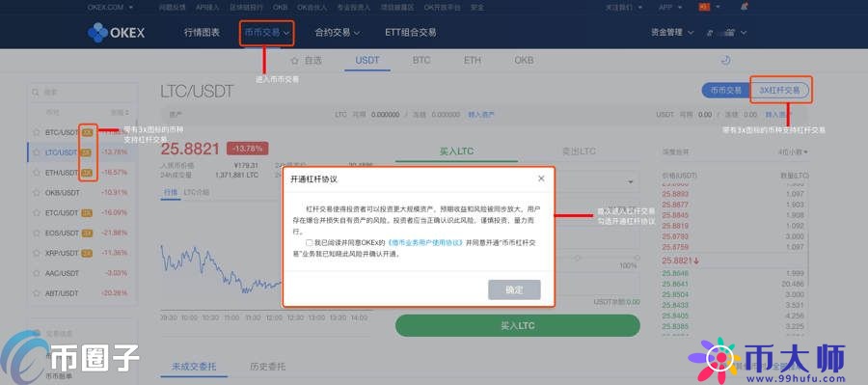Screen dimensions: 868x385
Task: Click the -13.78% change badge
Action: point(248,149)
